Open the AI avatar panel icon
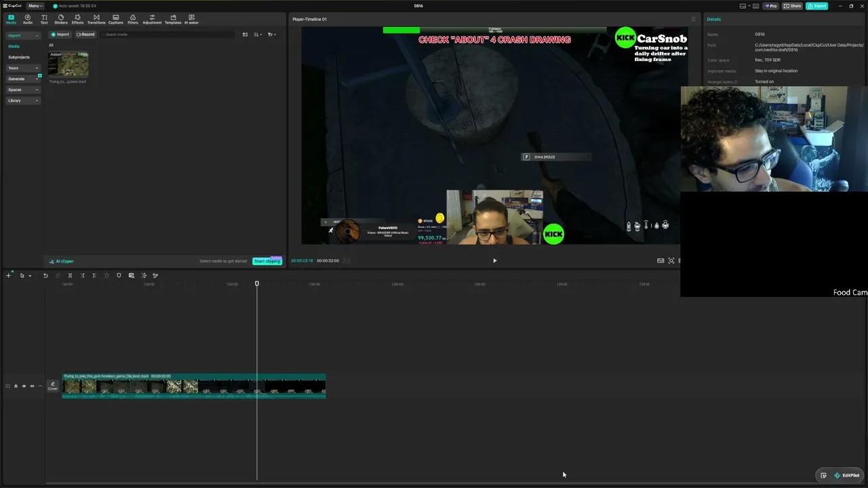 (191, 19)
